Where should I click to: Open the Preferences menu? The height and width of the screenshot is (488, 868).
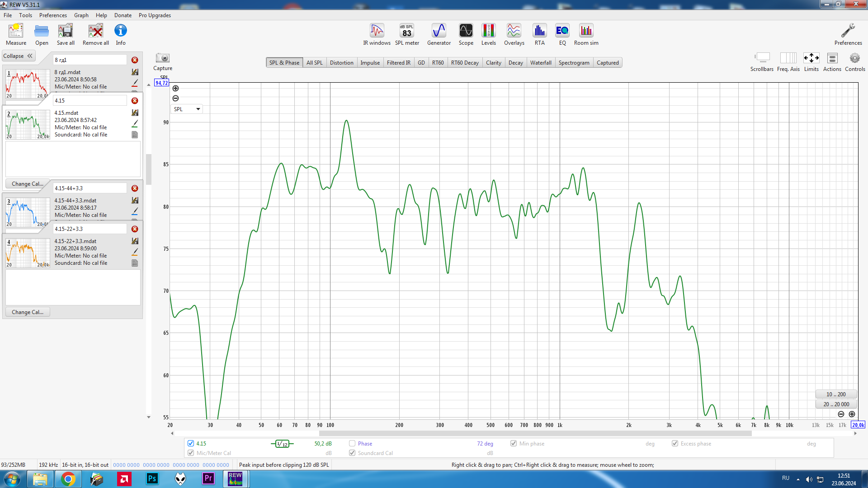53,15
